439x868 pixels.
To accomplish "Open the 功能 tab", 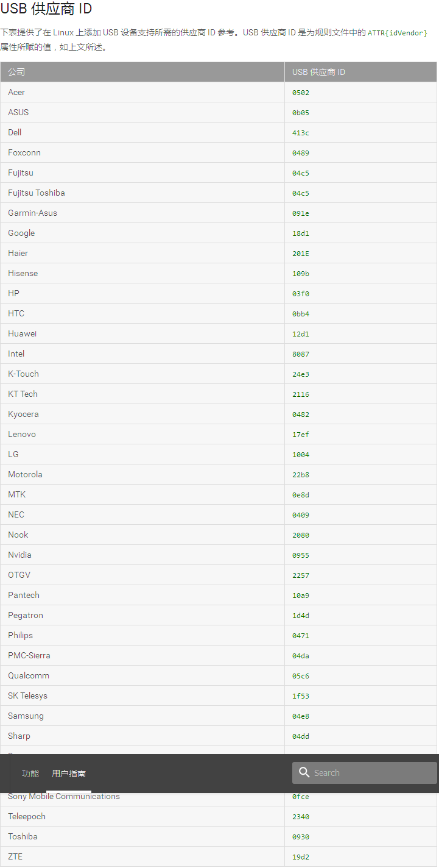I will coord(30,774).
